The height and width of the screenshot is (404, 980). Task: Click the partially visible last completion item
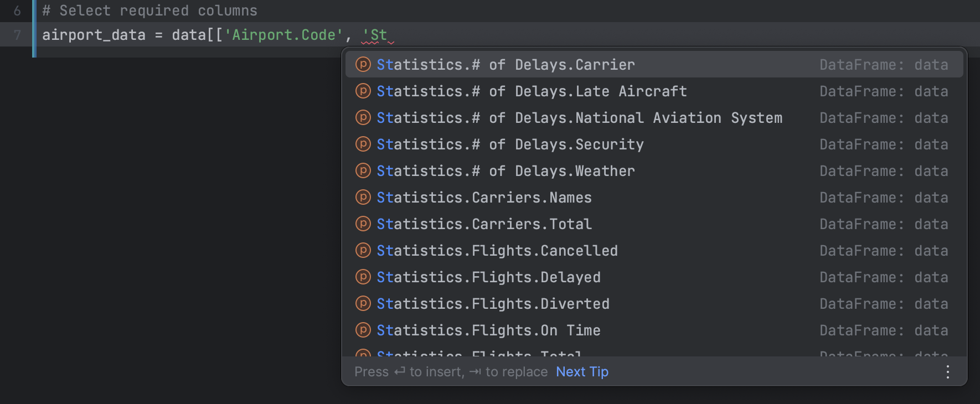[x=479, y=353]
